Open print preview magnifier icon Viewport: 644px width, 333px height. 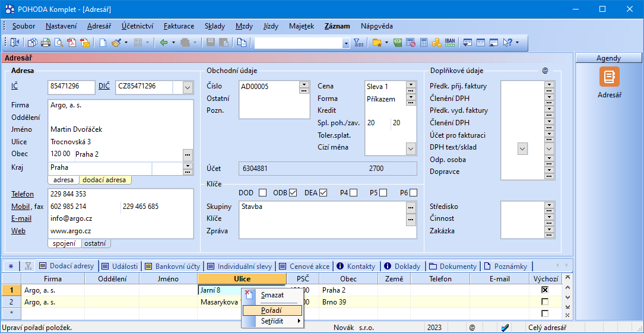click(x=59, y=42)
